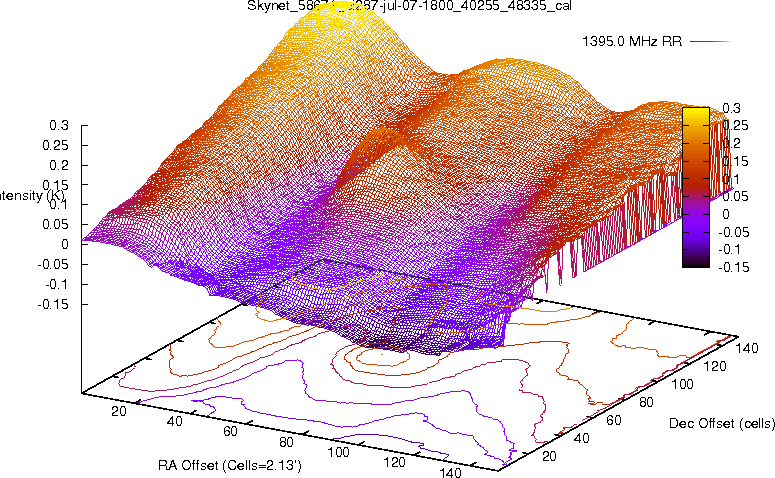Click the 0.3 tick on the Intensity axis

point(59,125)
